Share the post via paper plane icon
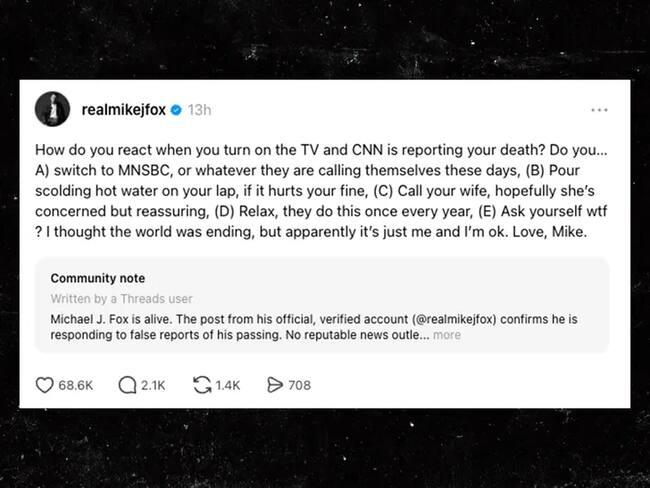Image resolution: width=650 pixels, height=488 pixels. [x=275, y=385]
